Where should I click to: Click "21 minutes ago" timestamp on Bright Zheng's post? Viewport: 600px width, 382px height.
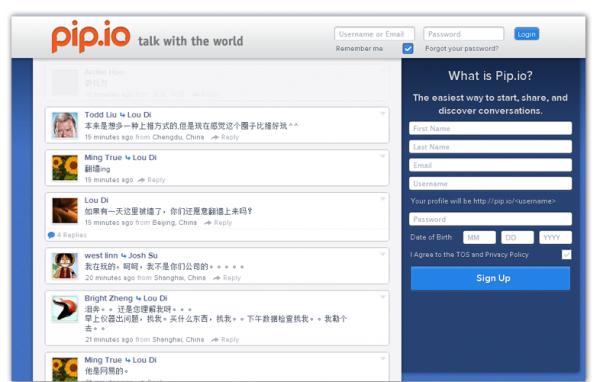(x=109, y=340)
